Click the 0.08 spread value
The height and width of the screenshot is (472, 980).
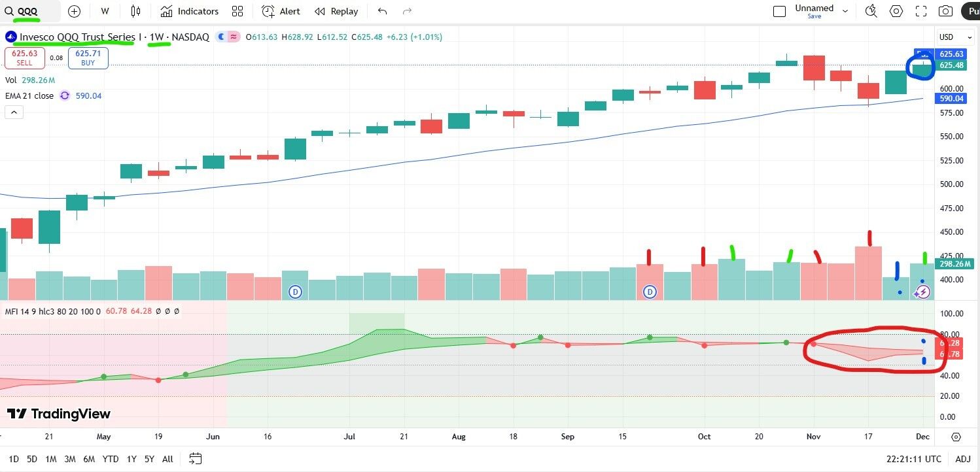(56, 58)
